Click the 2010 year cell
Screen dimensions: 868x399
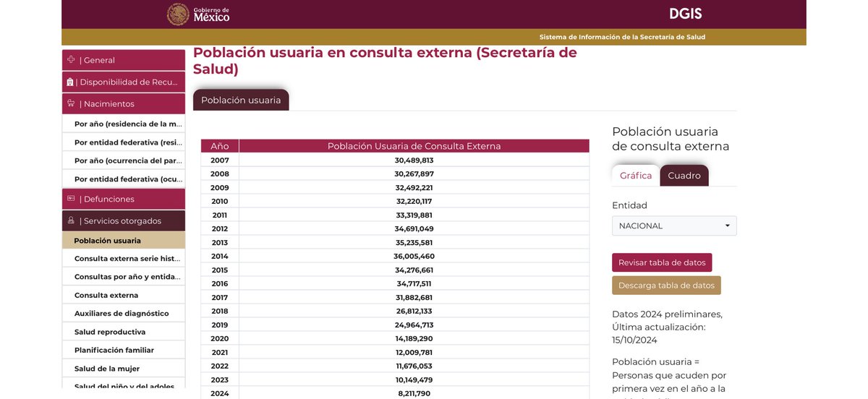220,201
